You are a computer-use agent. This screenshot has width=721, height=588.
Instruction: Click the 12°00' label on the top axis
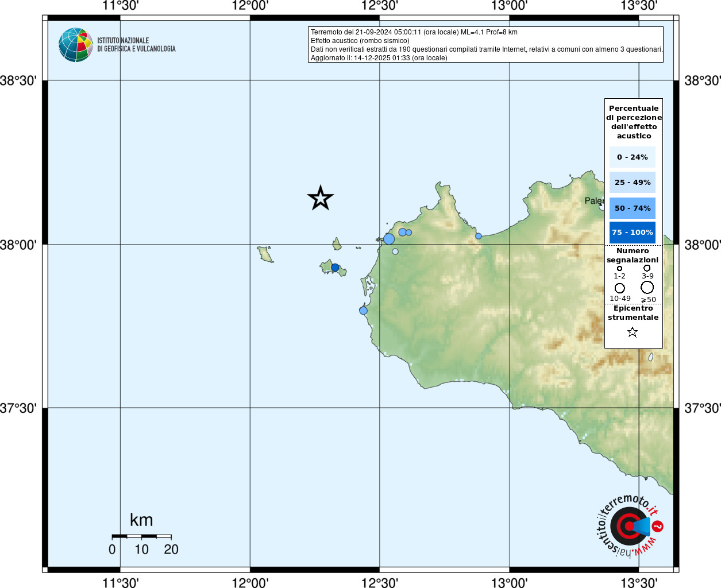coord(250,6)
